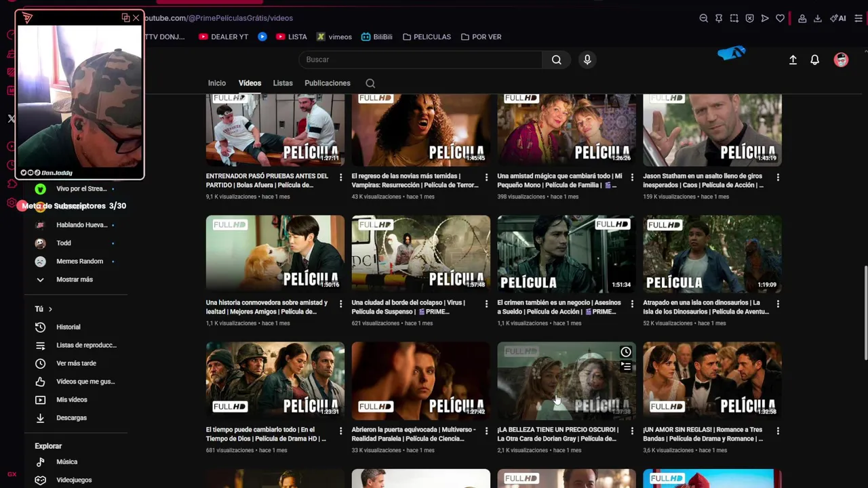Play Romance a Tres Bandas thumbnail

712,380
